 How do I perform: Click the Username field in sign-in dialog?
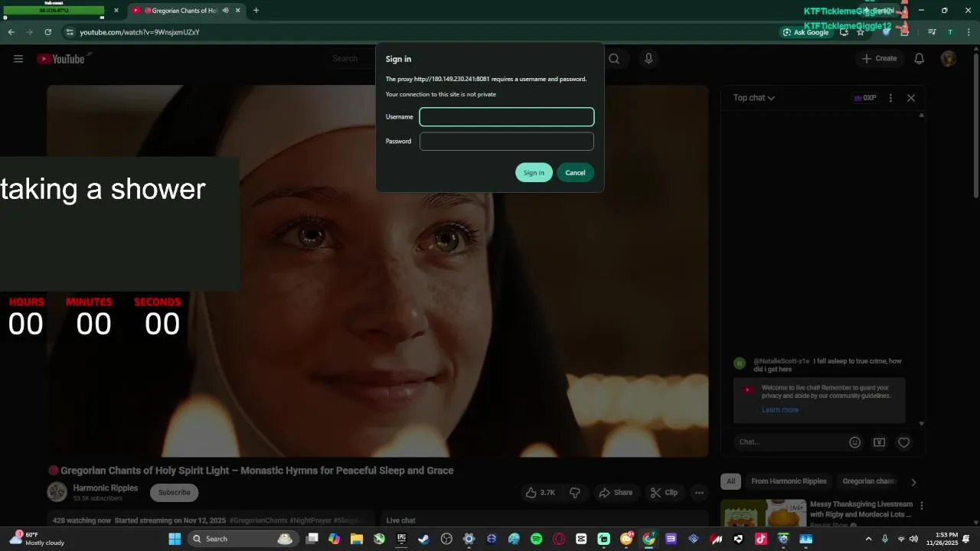(507, 117)
